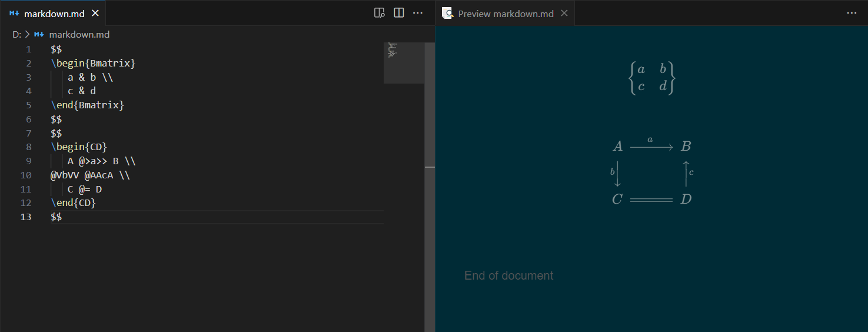Open the markdown.md breadcrumb dropdown
The height and width of the screenshot is (332, 868).
coord(79,35)
